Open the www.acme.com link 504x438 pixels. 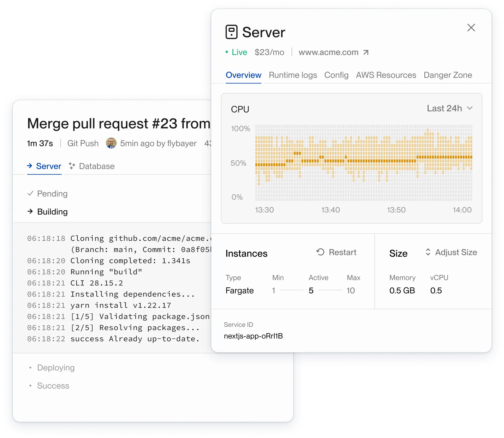[x=328, y=52]
